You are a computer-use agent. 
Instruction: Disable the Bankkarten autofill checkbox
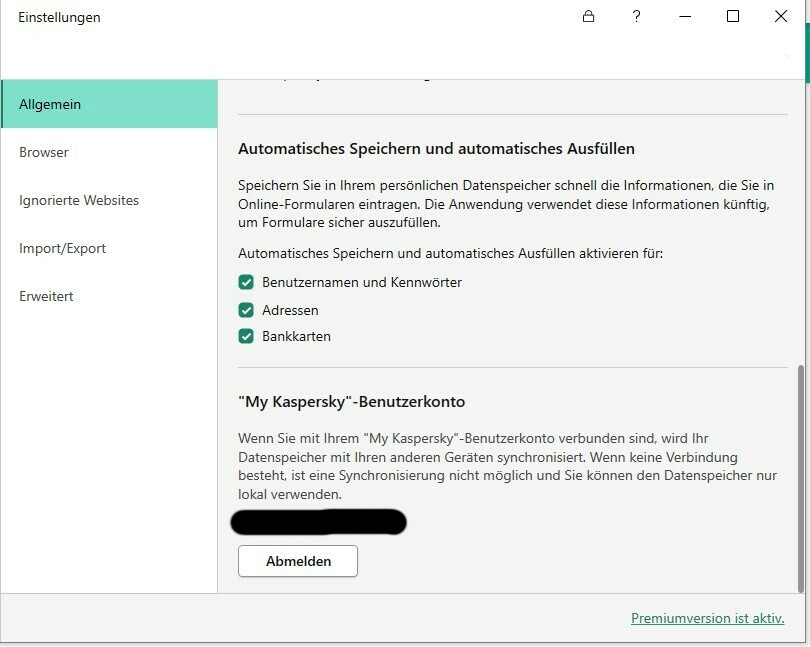pos(246,336)
